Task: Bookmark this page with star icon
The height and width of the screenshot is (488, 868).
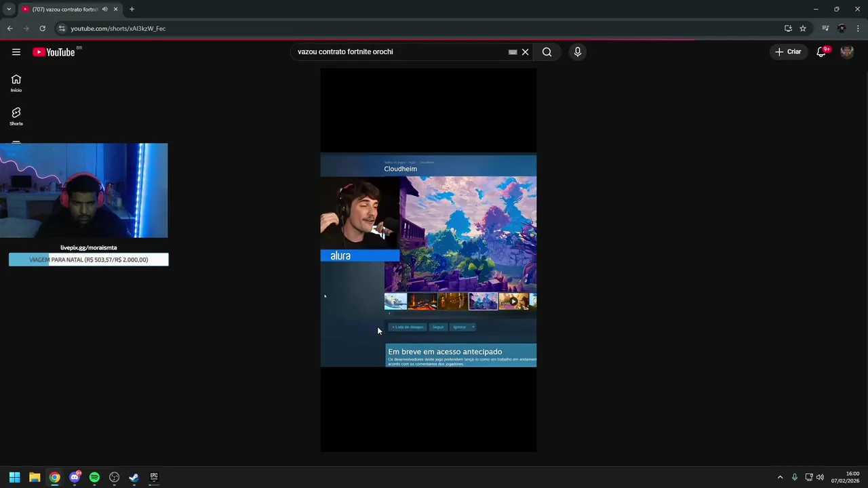Action: click(803, 28)
